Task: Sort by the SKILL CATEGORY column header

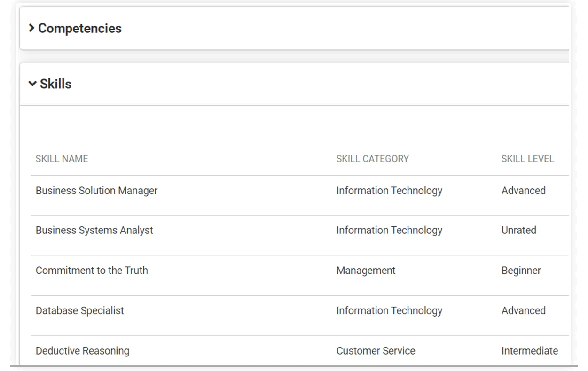Action: coord(372,159)
